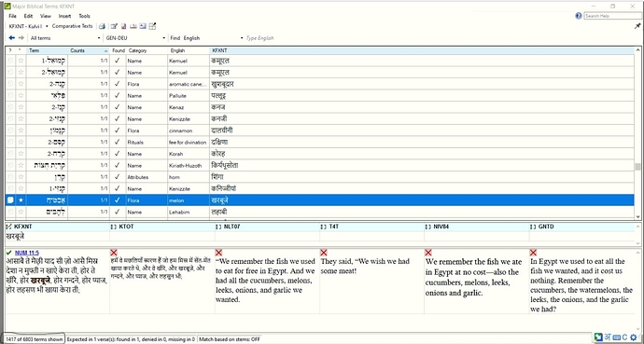The image size is (644, 344).
Task: Go back with the blue left arrow
Action: (x=11, y=37)
